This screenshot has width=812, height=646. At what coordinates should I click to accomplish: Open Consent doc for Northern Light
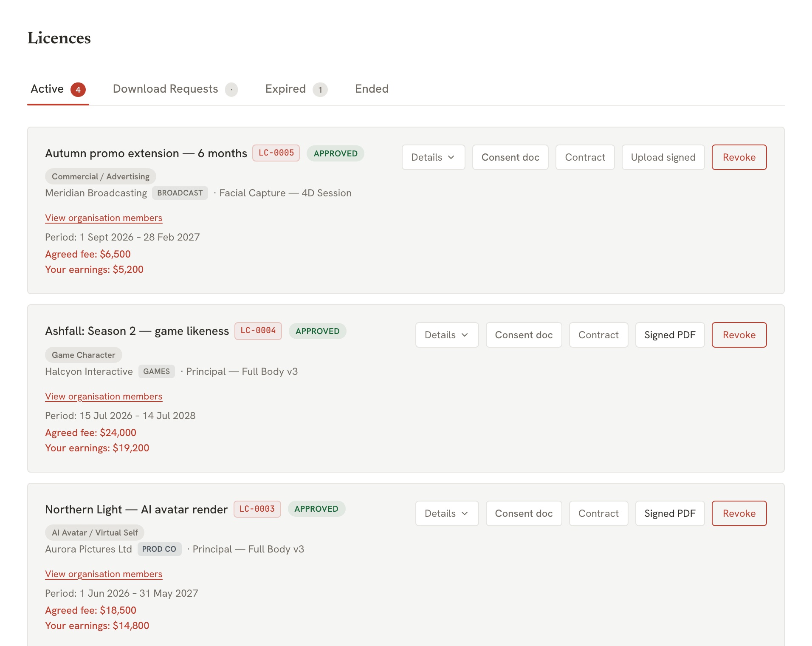pos(524,513)
